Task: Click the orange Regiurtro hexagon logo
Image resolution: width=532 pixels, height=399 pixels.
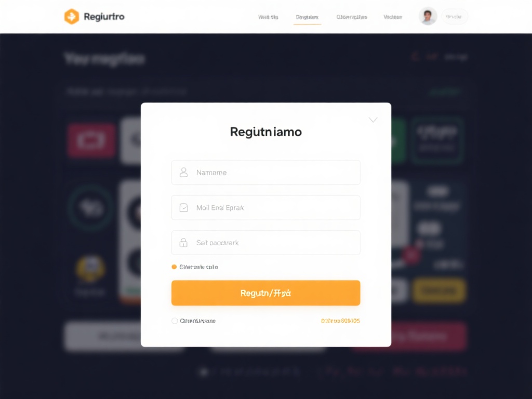Action: (72, 16)
